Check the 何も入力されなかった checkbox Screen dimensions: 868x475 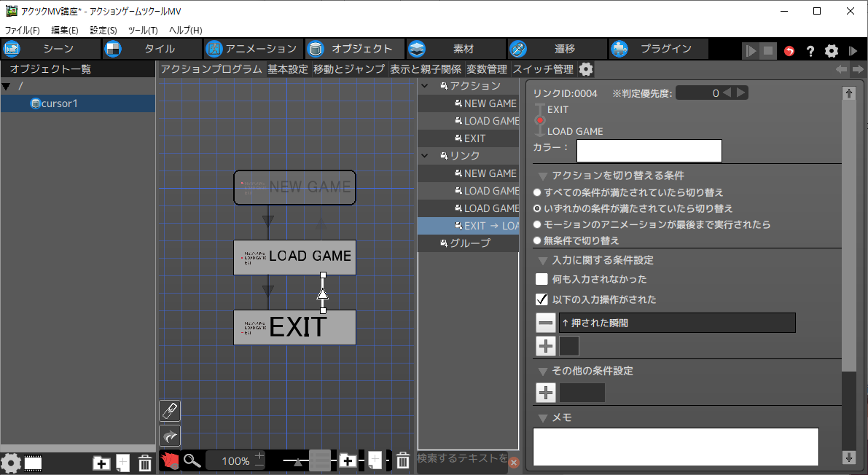click(x=541, y=279)
